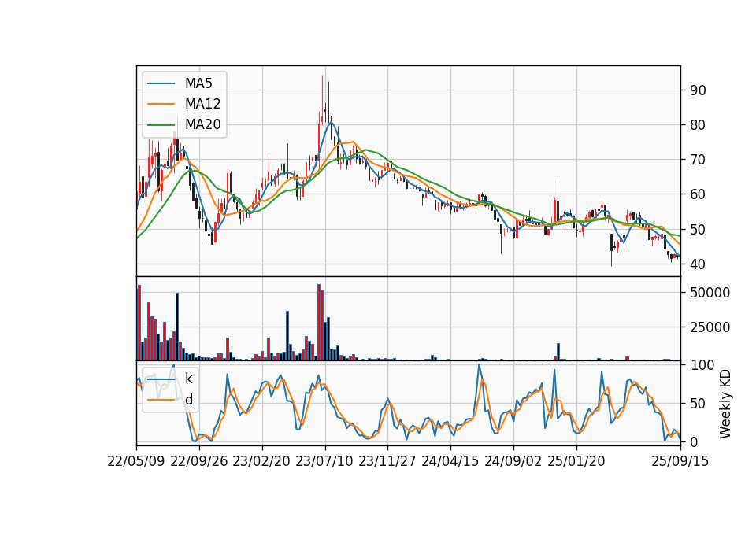Click the 23/07/10 date label
The height and width of the screenshot is (543, 756).
coord(324,461)
